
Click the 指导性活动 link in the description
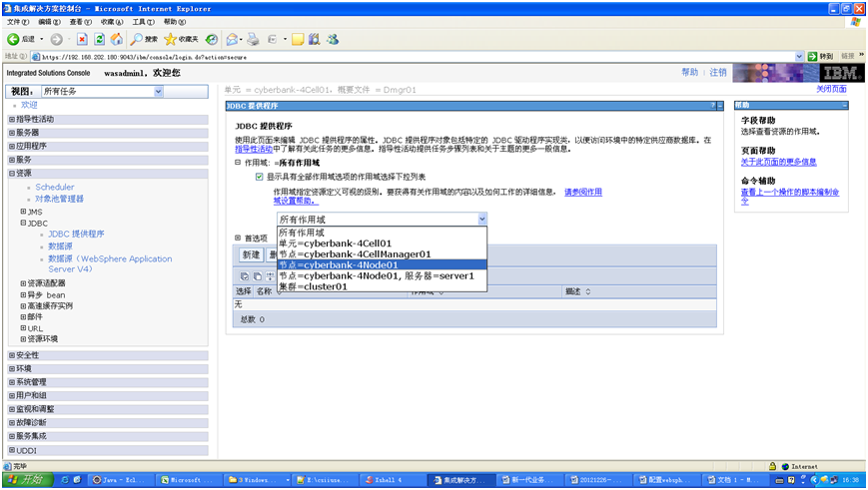(254, 150)
